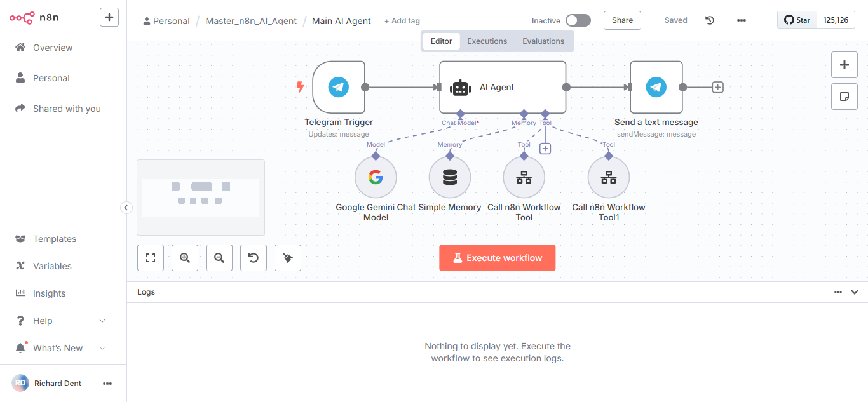Viewport: 868px width, 402px height.
Task: Zoom out on the canvas
Action: click(x=219, y=258)
